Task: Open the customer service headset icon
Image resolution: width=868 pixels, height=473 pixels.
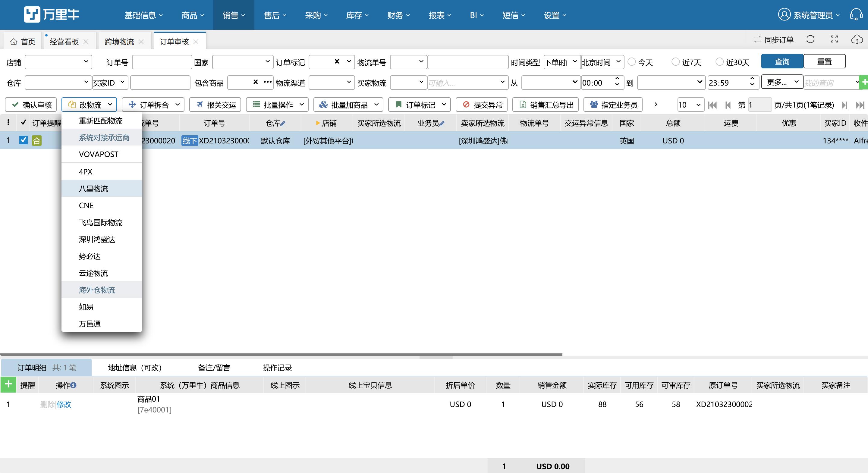Action: pyautogui.click(x=856, y=14)
